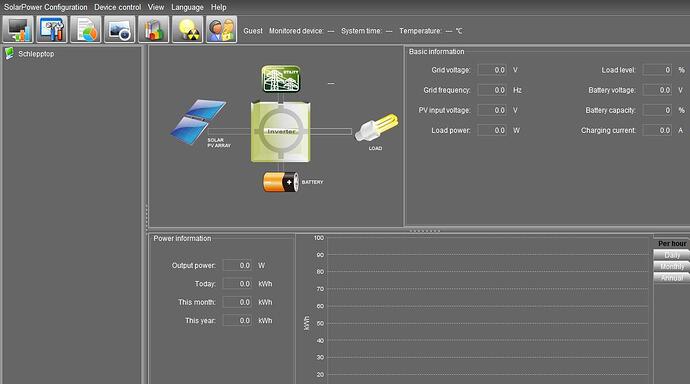
Task: Click the inverter unit in diagram
Action: [281, 132]
